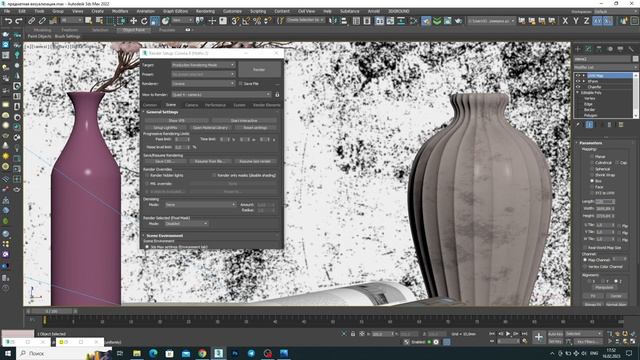
Task: Go to the start frame button
Action: [x=492, y=334]
